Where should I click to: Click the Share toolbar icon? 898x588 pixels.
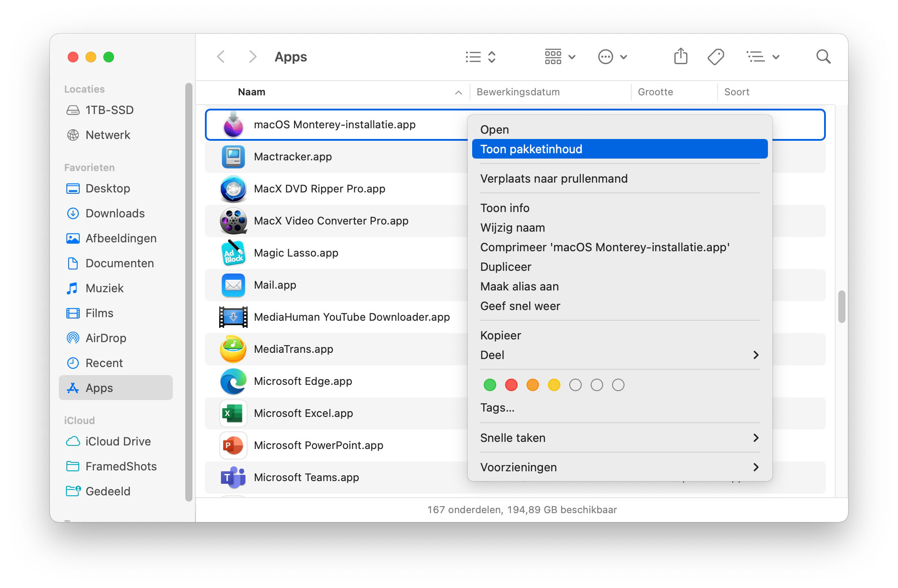click(x=681, y=57)
